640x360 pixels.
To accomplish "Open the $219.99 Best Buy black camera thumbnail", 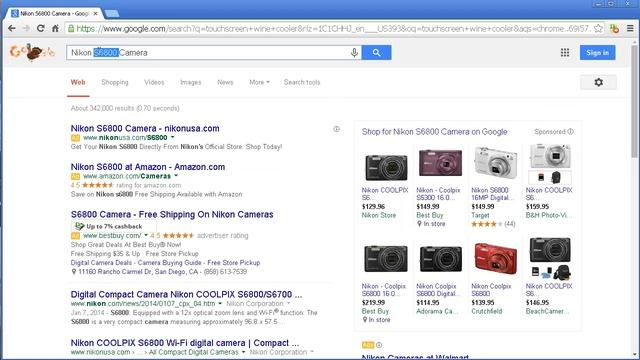I will [386, 259].
